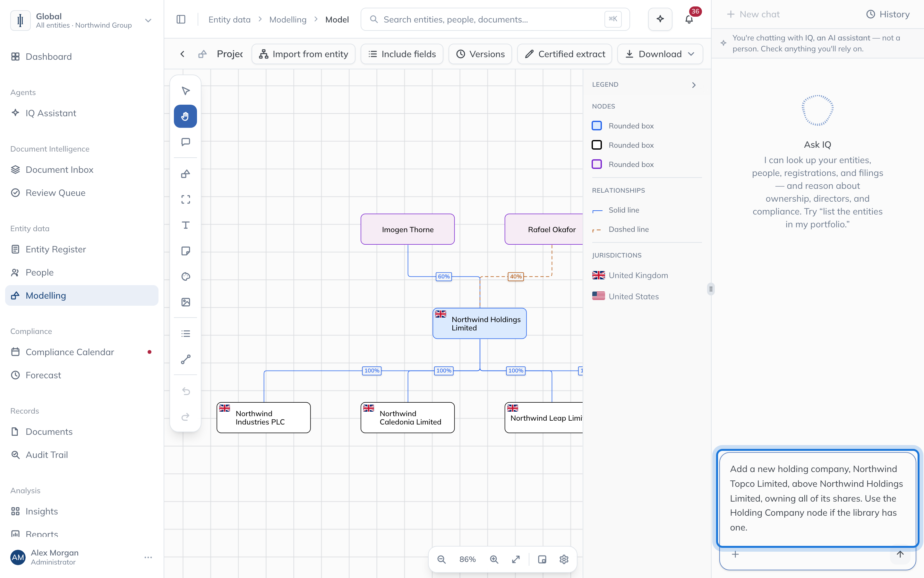Viewport: 924px width, 578px height.
Task: Open notifications bell with 36 badge
Action: (x=689, y=19)
